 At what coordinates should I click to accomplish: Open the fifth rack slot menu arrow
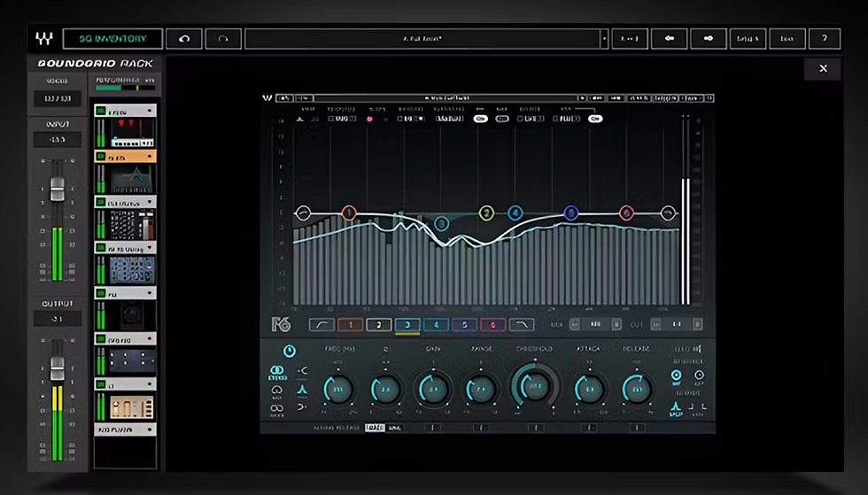pos(150,293)
